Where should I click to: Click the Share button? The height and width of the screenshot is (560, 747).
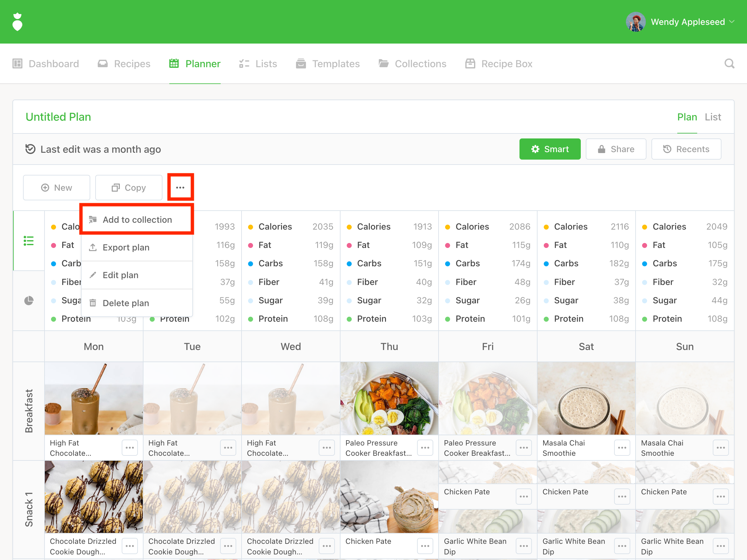click(616, 149)
